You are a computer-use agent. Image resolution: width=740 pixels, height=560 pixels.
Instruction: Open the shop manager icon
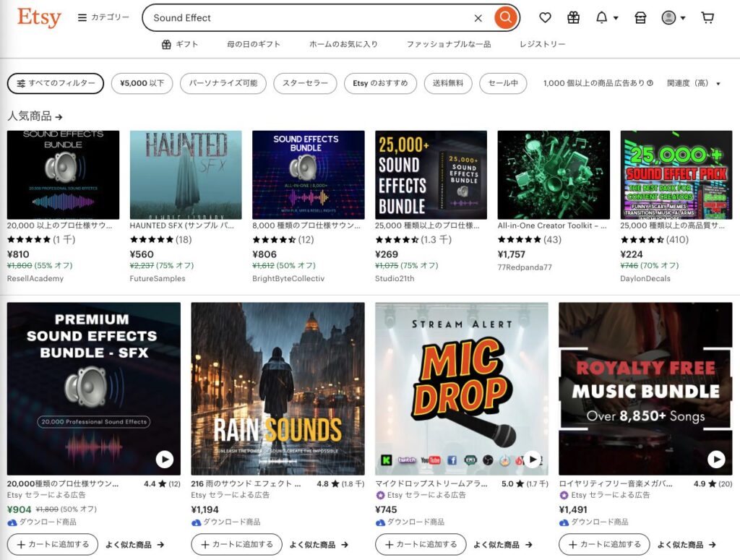coord(640,17)
